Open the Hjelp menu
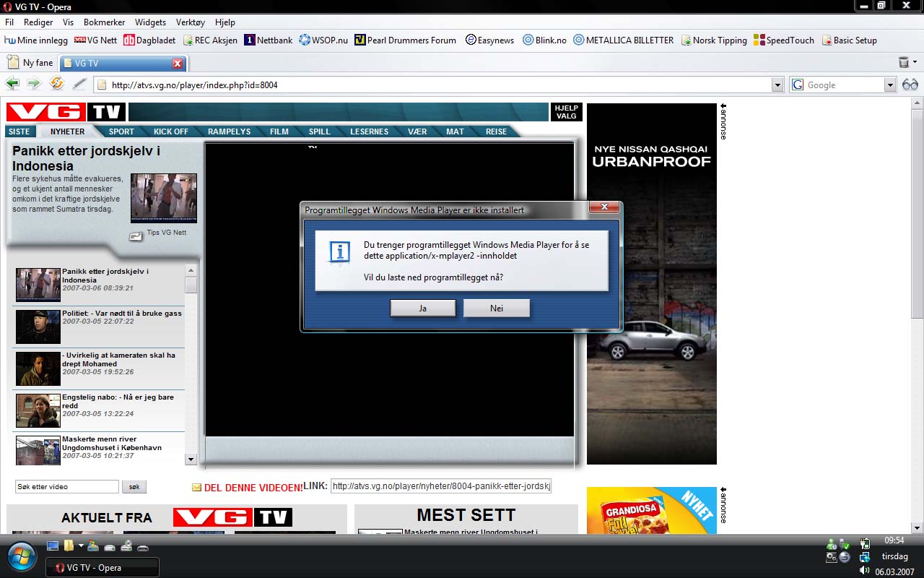The width and height of the screenshot is (924, 578). (225, 22)
